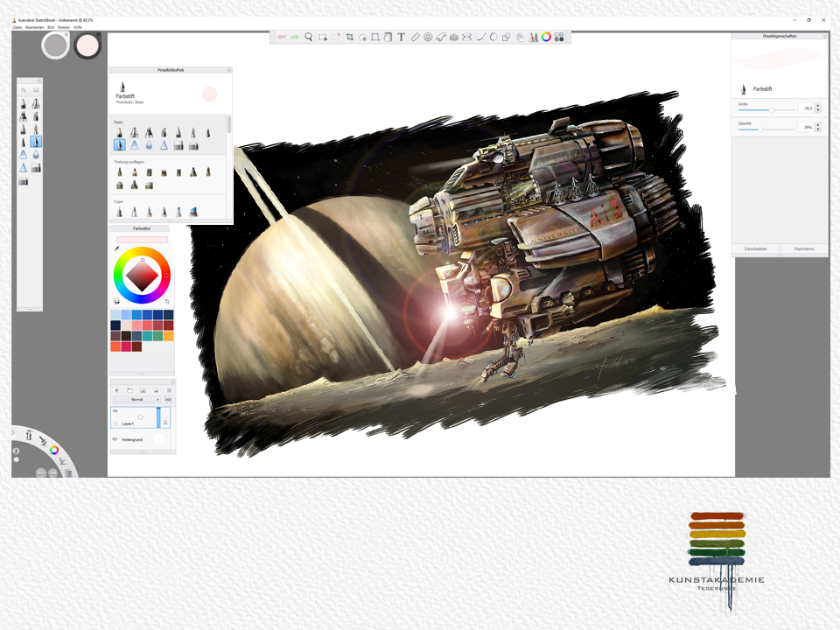Toggle the Ruler guide tool
This screenshot has height=630, width=840.
415,37
